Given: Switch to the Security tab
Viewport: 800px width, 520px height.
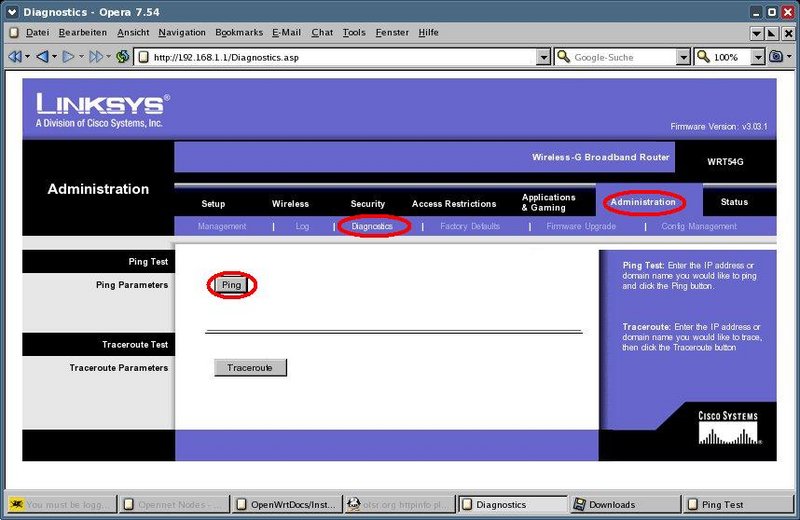Looking at the screenshot, I should coord(367,204).
